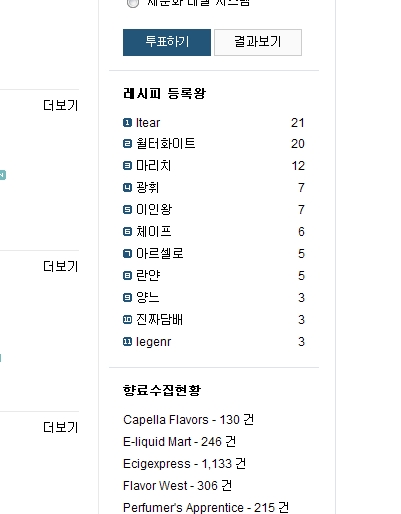View poll results via 결과보기 button
The image size is (401, 514).
point(258,42)
